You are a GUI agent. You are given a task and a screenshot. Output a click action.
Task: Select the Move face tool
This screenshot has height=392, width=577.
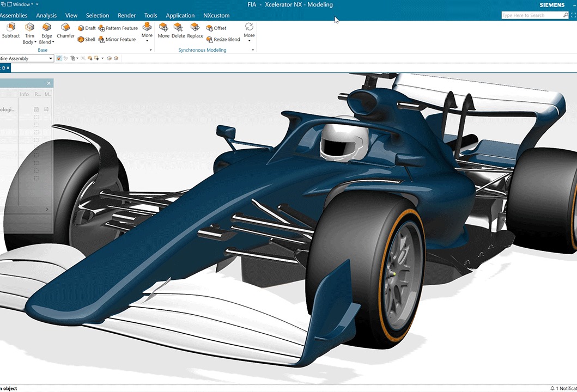pos(163,30)
